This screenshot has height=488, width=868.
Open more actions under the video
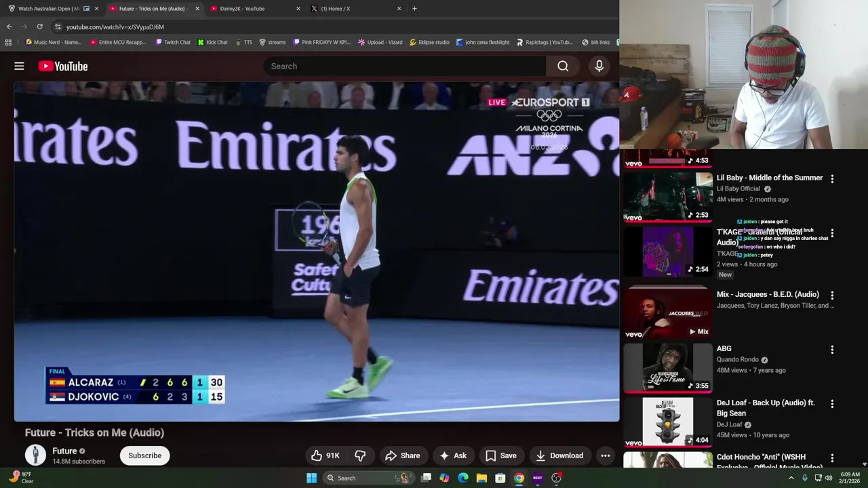(x=605, y=455)
